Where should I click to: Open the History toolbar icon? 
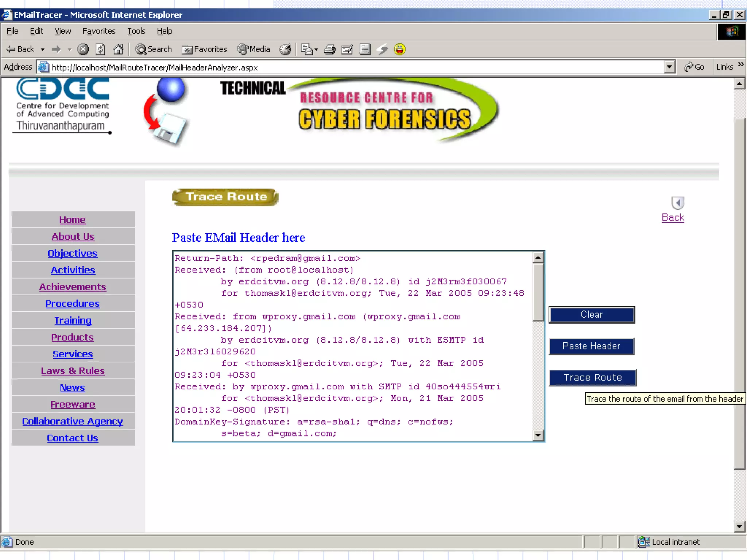pos(285,49)
